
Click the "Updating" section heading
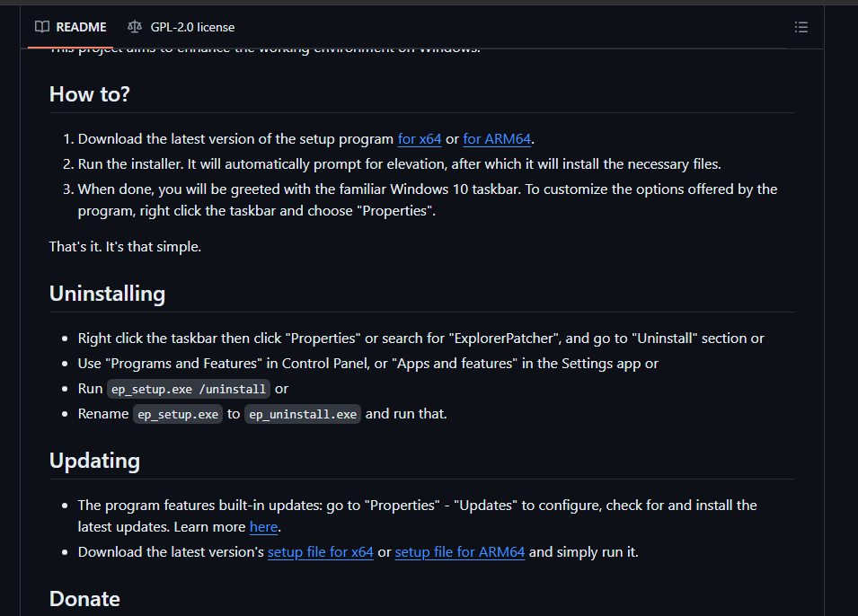(94, 461)
